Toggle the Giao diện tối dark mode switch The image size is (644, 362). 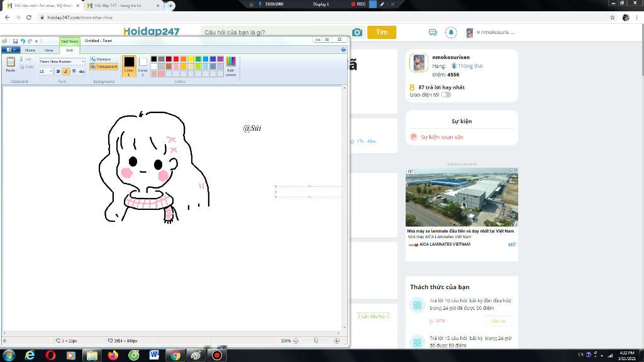tap(446, 95)
